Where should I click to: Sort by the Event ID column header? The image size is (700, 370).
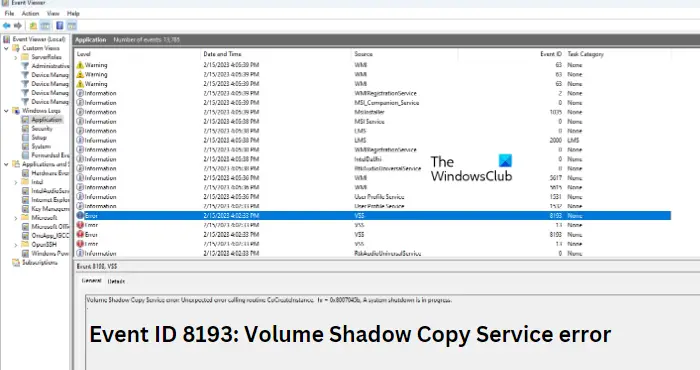(x=551, y=54)
